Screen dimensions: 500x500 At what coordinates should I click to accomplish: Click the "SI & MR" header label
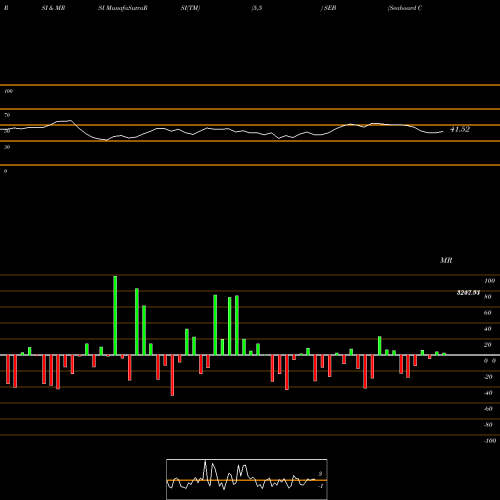(x=53, y=8)
